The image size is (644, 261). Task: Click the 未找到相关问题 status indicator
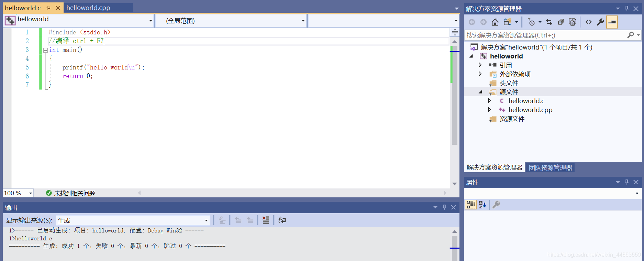tap(71, 193)
